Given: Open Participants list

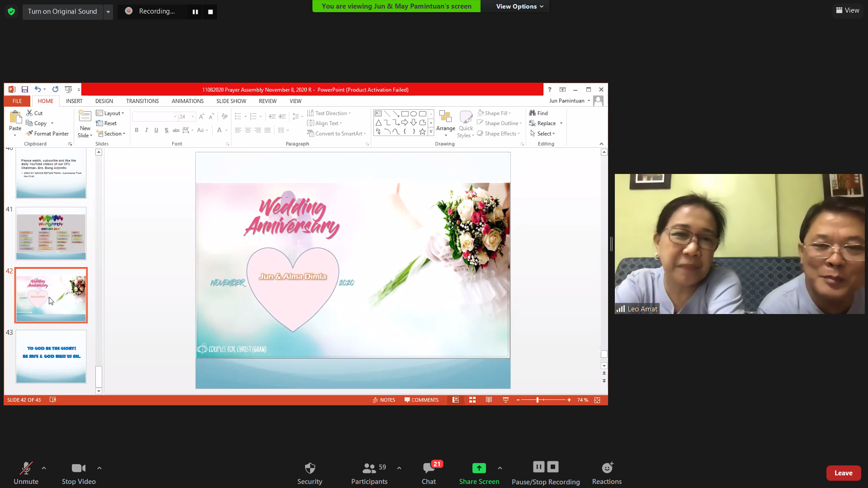Looking at the screenshot, I should click(369, 473).
